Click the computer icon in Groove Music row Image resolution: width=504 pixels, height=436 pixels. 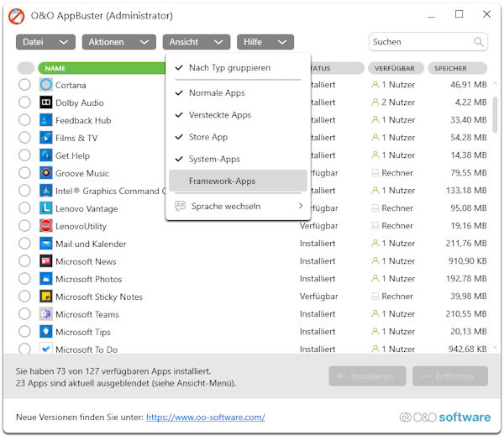tap(375, 173)
